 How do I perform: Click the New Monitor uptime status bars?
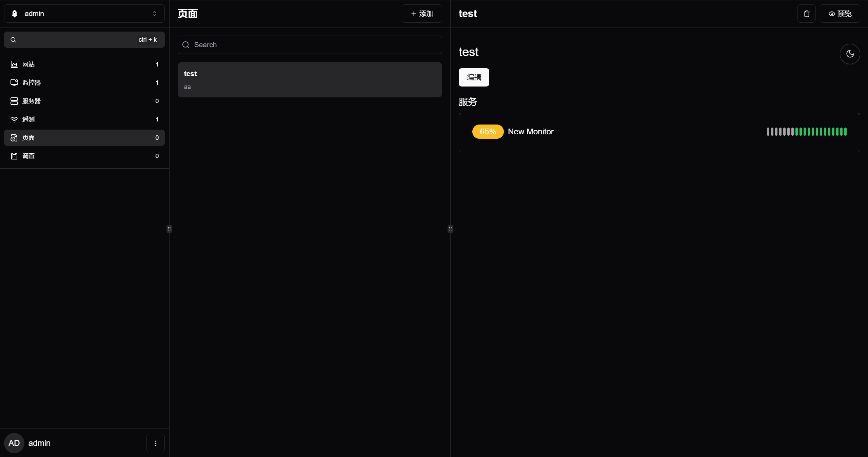807,132
